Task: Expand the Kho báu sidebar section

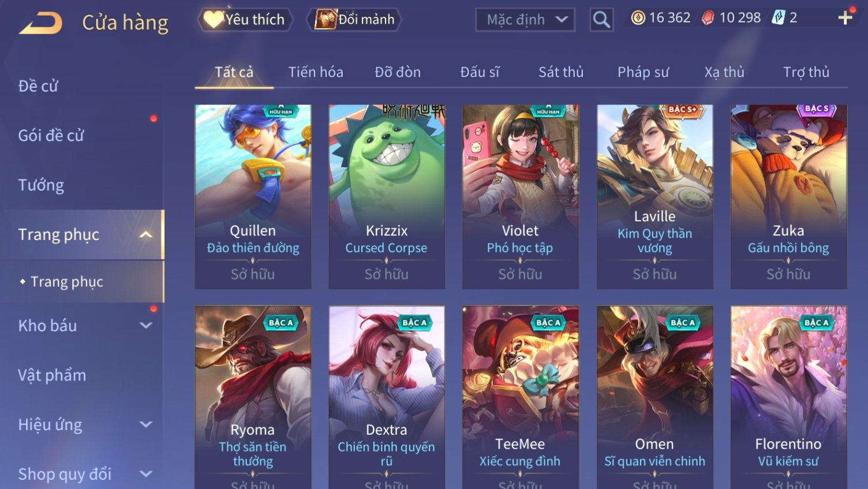Action: [x=146, y=326]
